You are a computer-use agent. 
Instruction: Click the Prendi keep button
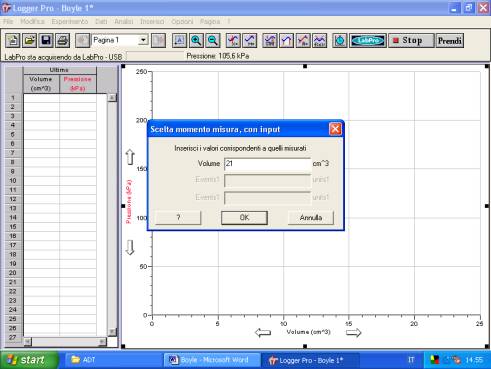(450, 41)
